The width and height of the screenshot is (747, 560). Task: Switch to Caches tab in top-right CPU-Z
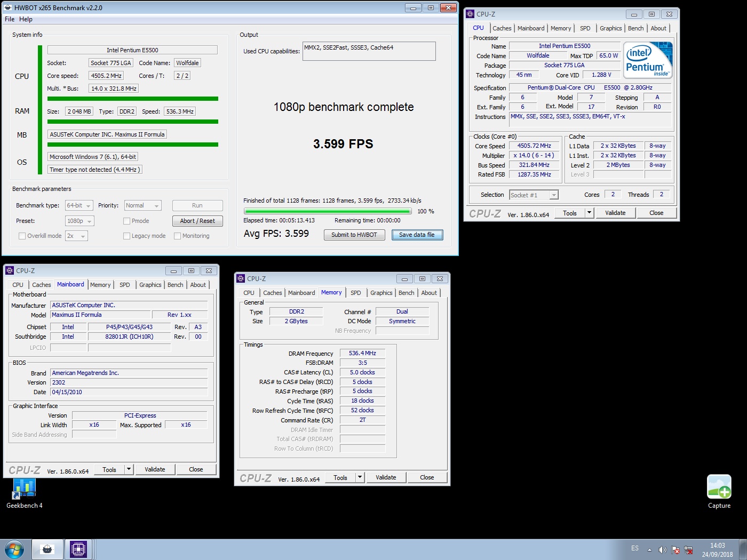tap(502, 28)
